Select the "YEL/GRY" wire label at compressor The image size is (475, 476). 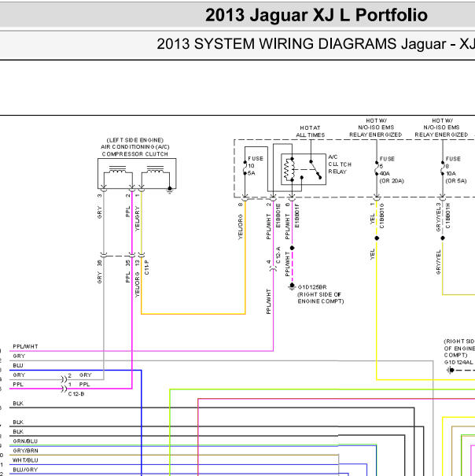tap(137, 219)
